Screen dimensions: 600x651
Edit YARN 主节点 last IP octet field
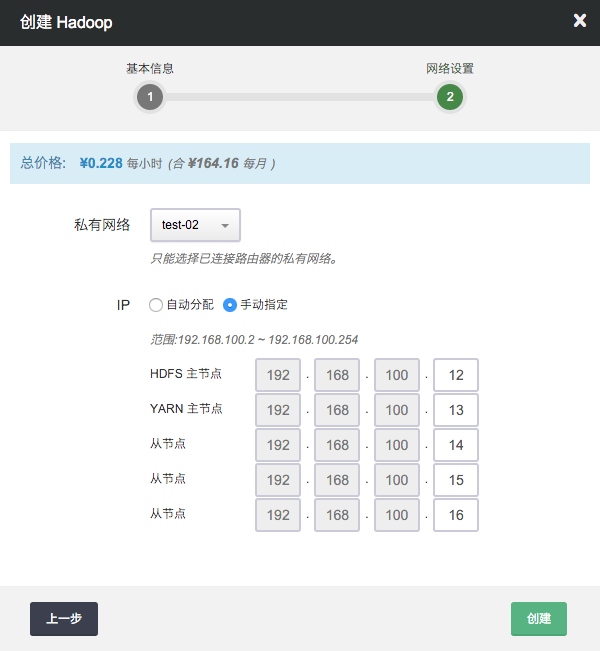coord(456,410)
